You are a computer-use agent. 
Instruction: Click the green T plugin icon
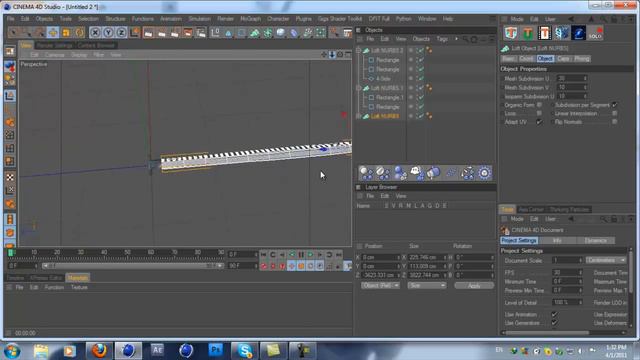527,33
